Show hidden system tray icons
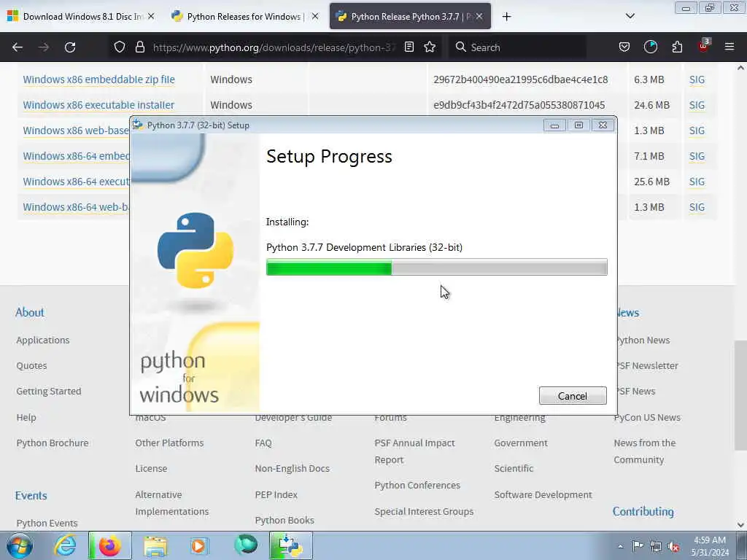The image size is (747, 560). tap(620, 546)
